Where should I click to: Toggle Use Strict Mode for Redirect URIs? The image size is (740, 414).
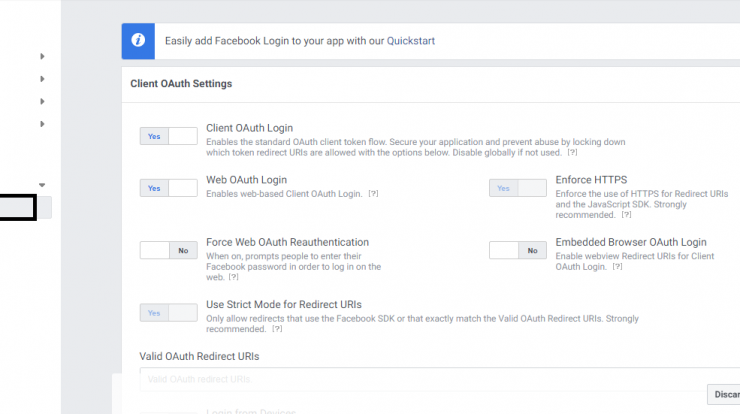point(168,313)
